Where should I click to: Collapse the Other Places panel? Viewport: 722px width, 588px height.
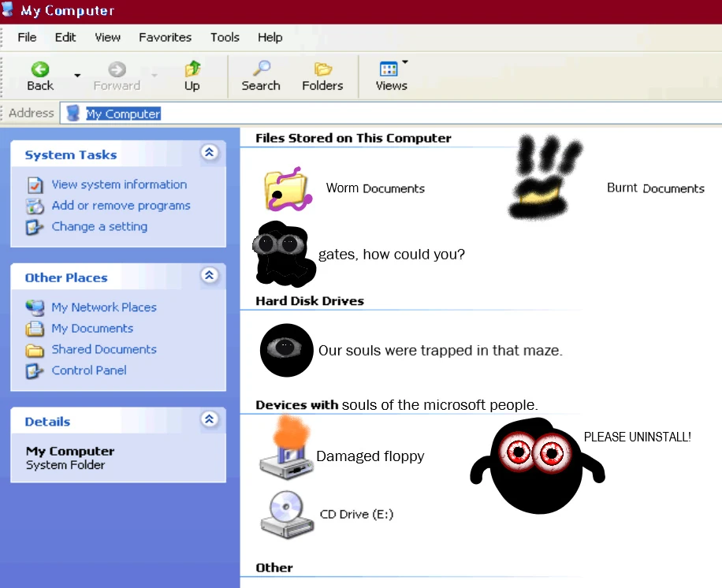[x=210, y=275]
